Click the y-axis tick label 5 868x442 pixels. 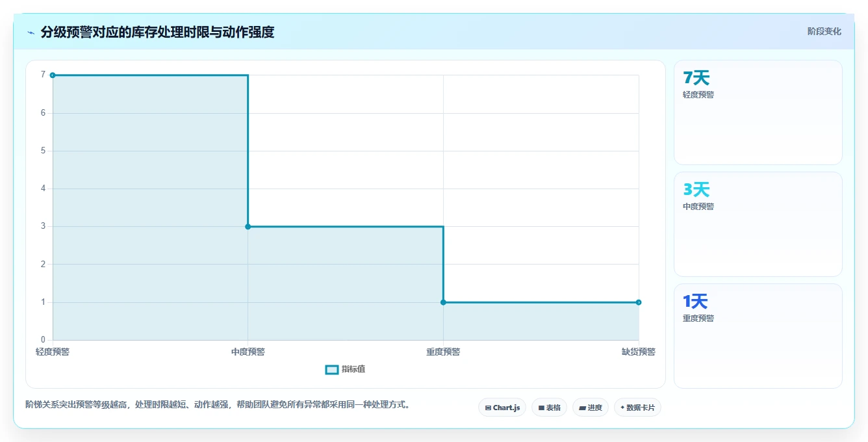[43, 151]
